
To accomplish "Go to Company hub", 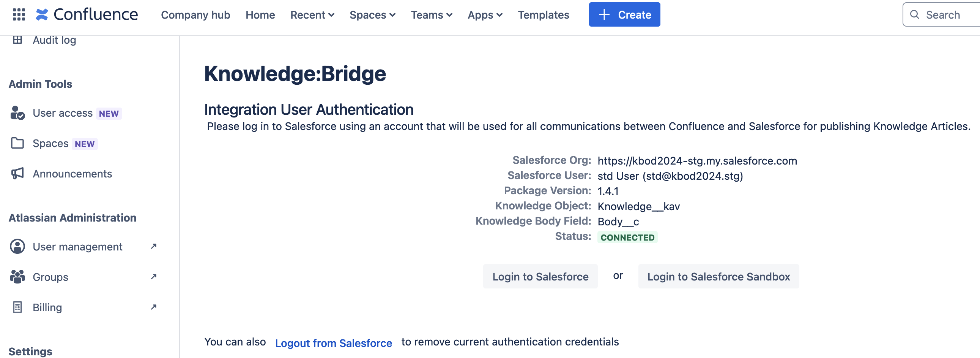I will click(x=195, y=15).
